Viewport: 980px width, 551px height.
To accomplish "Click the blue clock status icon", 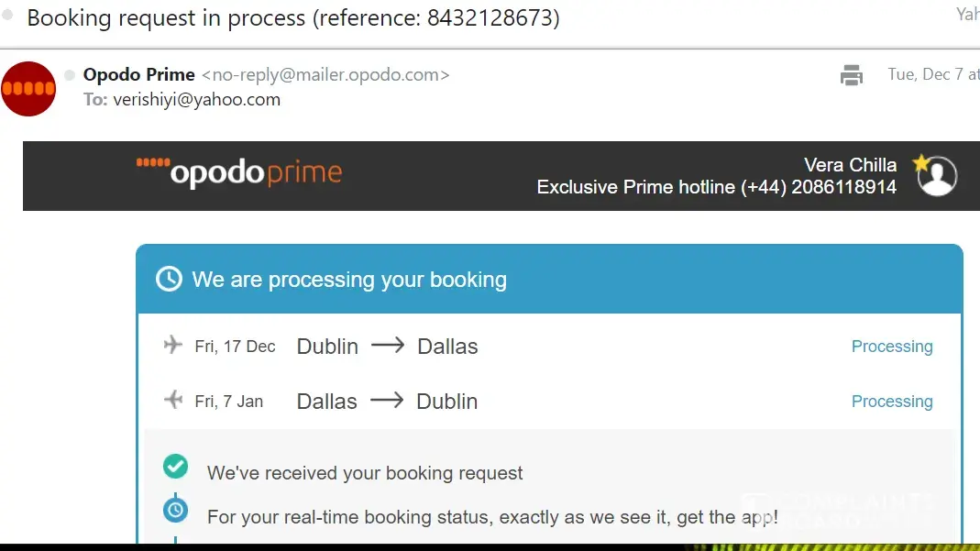I will coord(175,509).
